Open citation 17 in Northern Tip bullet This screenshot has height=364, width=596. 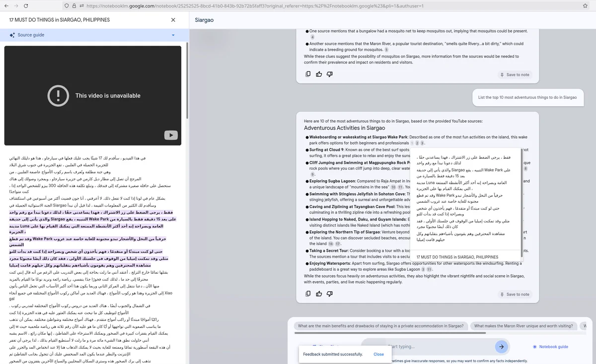pyautogui.click(x=338, y=244)
